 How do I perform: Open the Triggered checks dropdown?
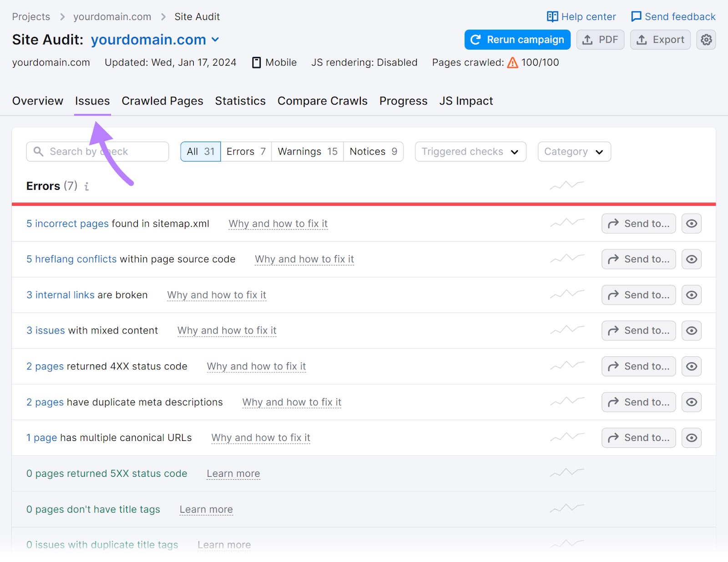coord(470,151)
